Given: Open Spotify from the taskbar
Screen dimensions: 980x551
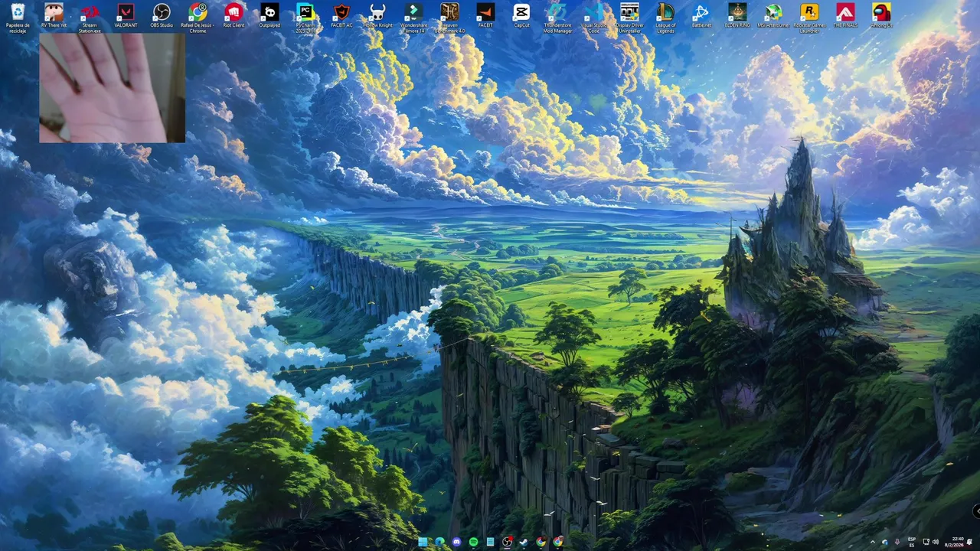Looking at the screenshot, I should (x=473, y=542).
